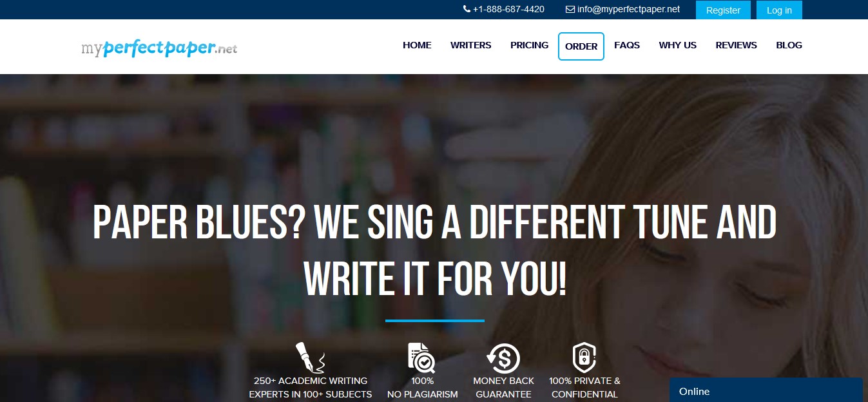Click the +1-888-687-4420 phone number
The image size is (868, 402).
pyautogui.click(x=508, y=9)
